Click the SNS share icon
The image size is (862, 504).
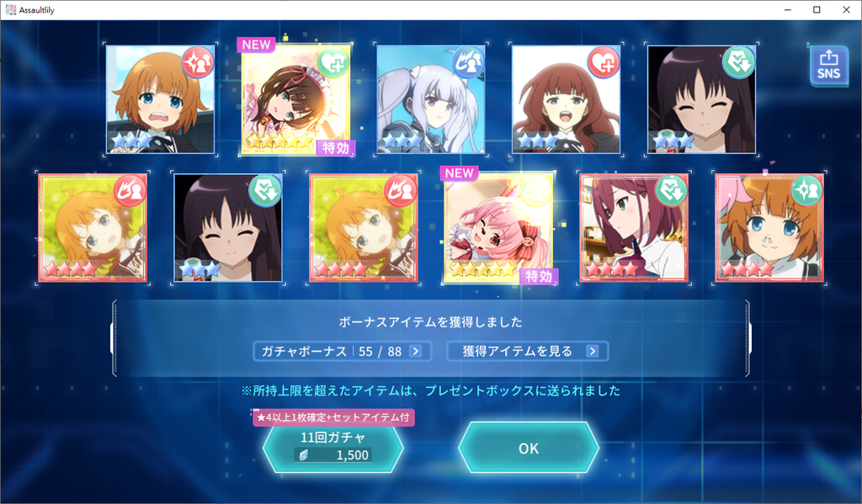pyautogui.click(x=828, y=66)
